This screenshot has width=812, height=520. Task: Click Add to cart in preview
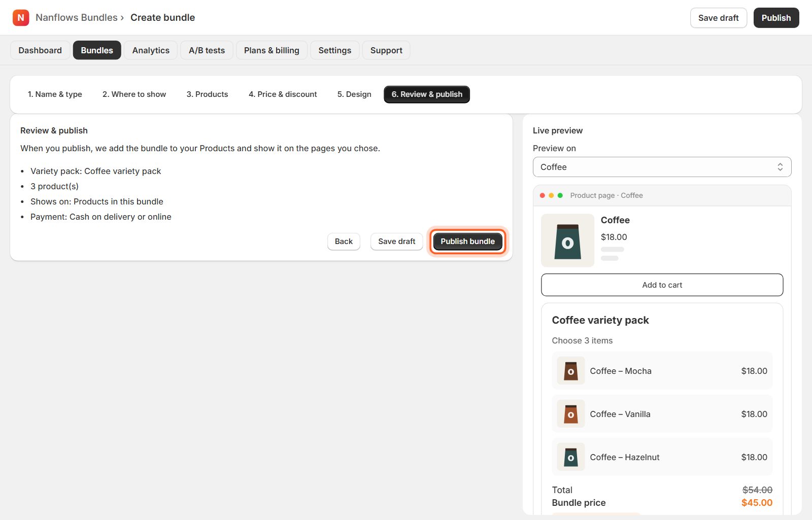pos(662,285)
